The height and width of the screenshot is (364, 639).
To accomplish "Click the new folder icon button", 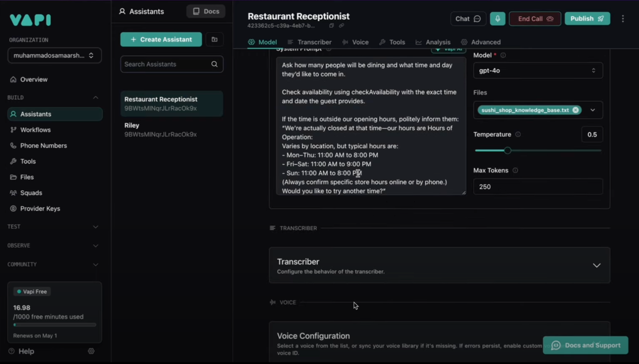I will (214, 39).
